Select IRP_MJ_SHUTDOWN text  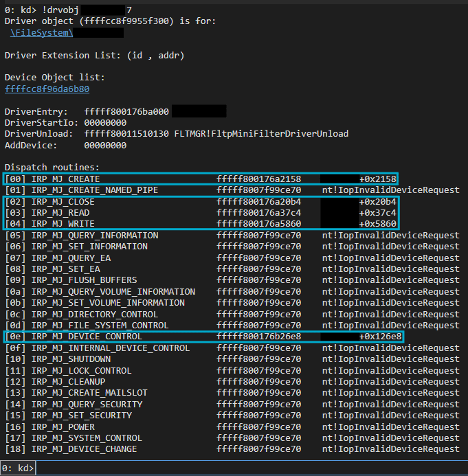pos(71,359)
